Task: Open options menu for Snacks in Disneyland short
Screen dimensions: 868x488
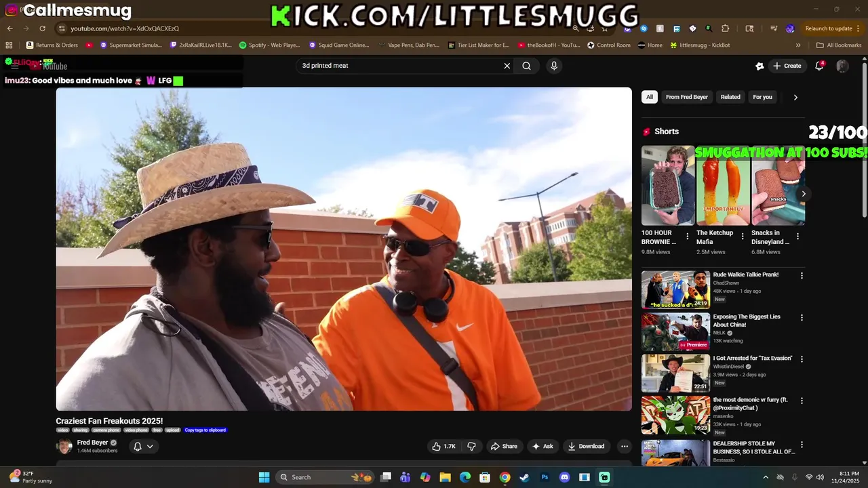Action: (x=797, y=237)
